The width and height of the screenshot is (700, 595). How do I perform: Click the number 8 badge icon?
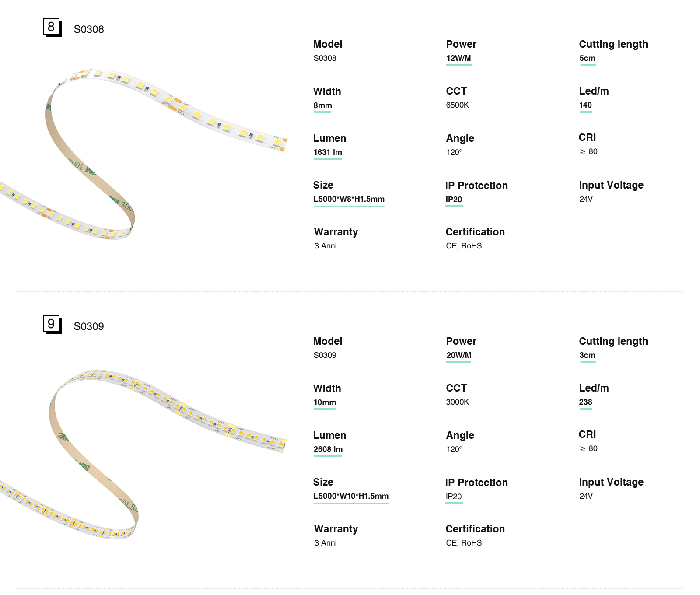[x=52, y=27]
